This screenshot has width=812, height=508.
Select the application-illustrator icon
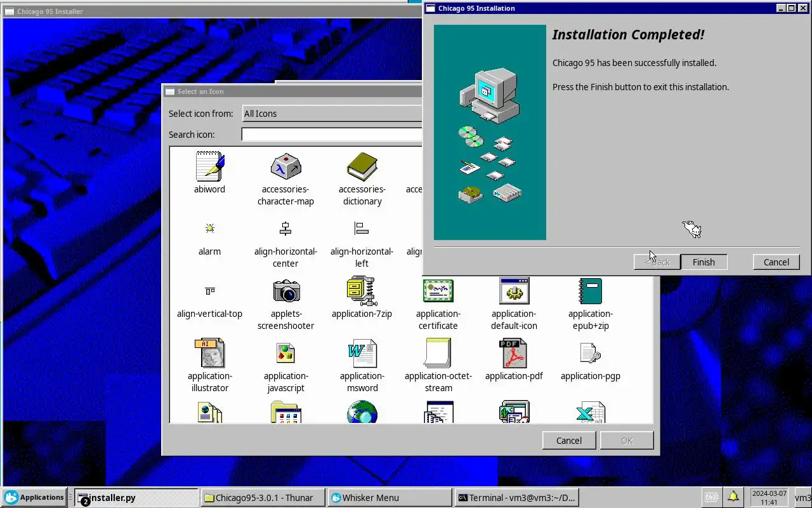209,352
